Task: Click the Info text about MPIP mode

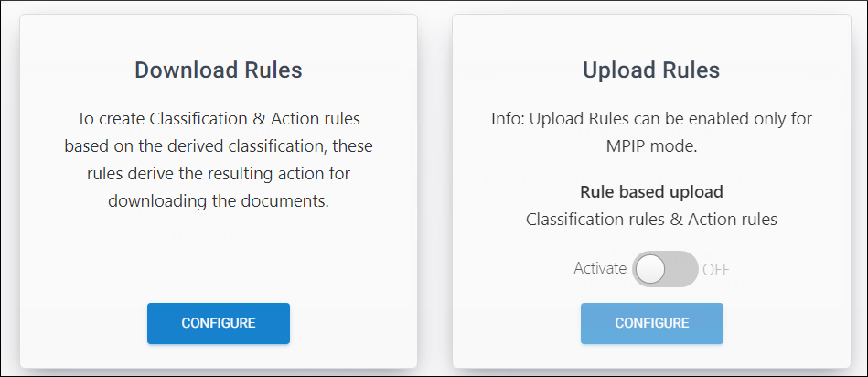Action: pos(651,133)
